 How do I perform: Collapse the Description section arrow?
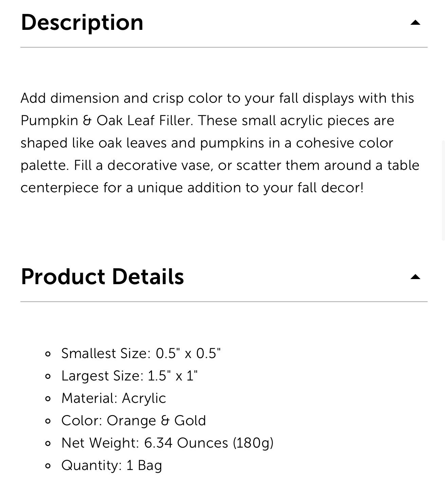tap(415, 23)
